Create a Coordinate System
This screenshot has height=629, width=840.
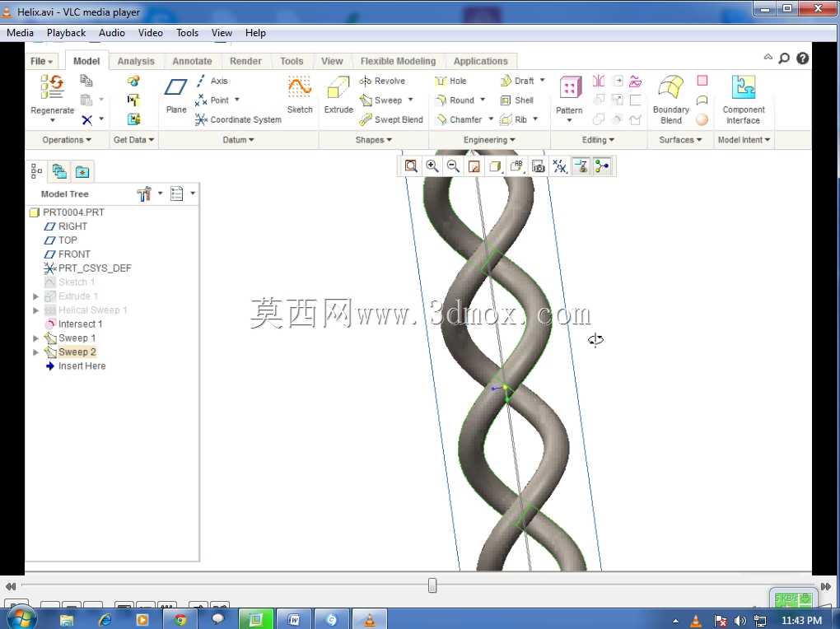(238, 119)
